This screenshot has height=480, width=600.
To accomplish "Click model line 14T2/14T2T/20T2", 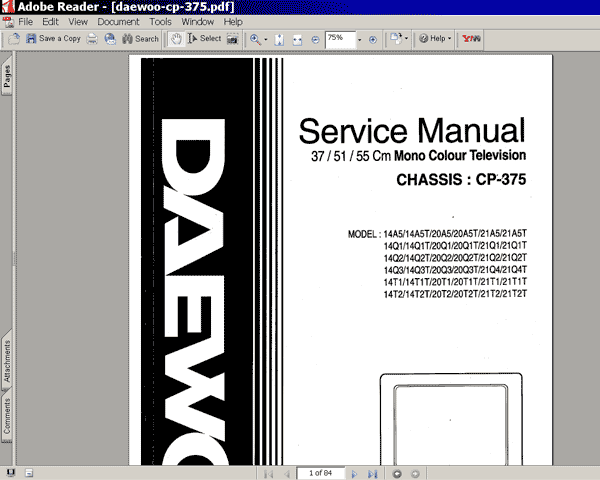I will pos(455,294).
